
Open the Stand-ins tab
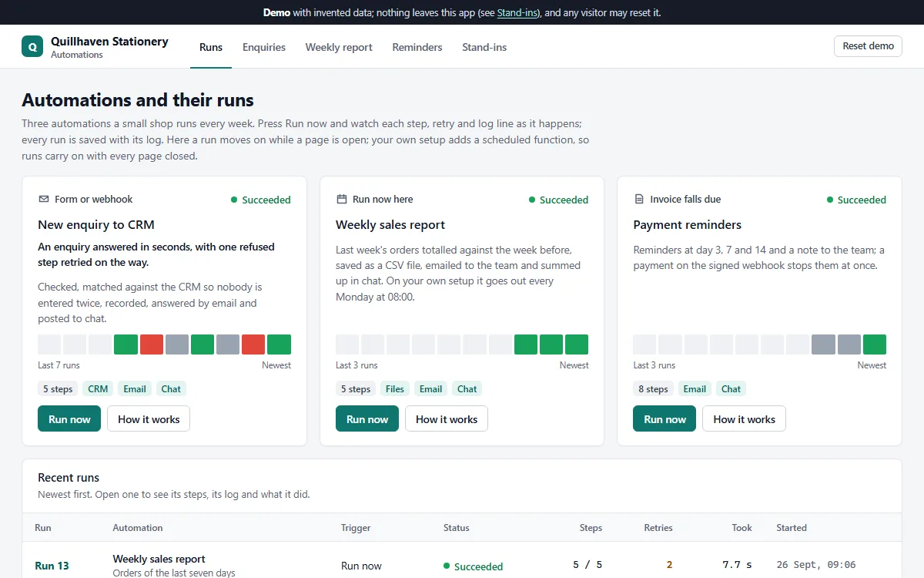[484, 47]
